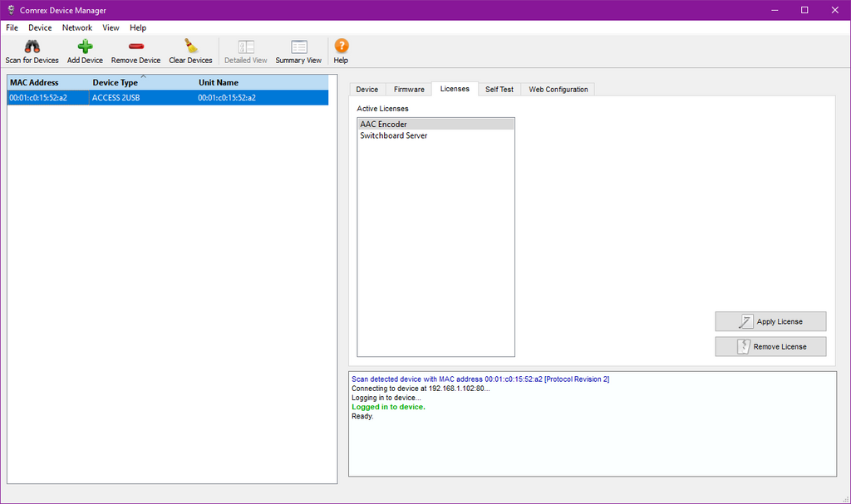The height and width of the screenshot is (504, 851).
Task: Click the red Remove Device minus icon
Action: point(135,46)
